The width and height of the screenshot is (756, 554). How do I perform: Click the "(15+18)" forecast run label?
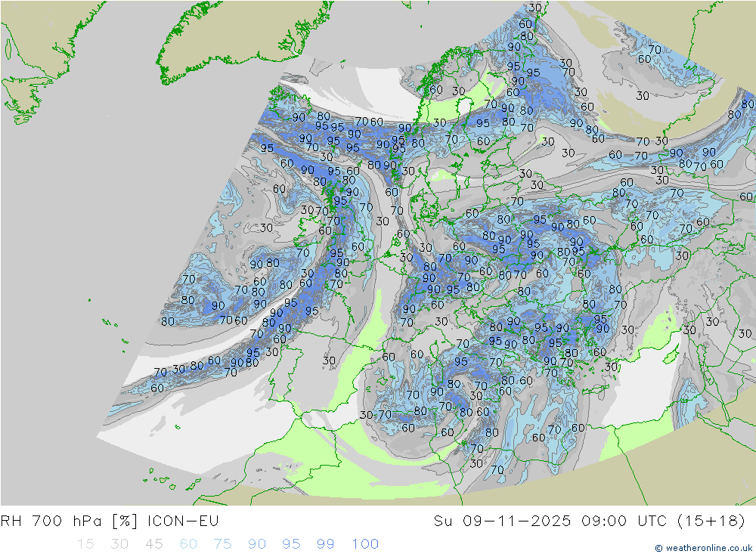pyautogui.click(x=711, y=522)
